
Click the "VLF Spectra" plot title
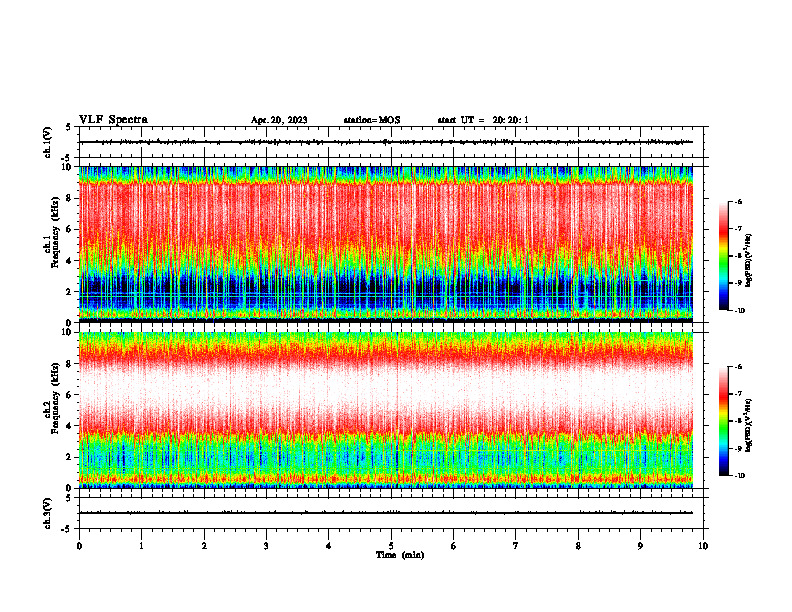[113, 120]
